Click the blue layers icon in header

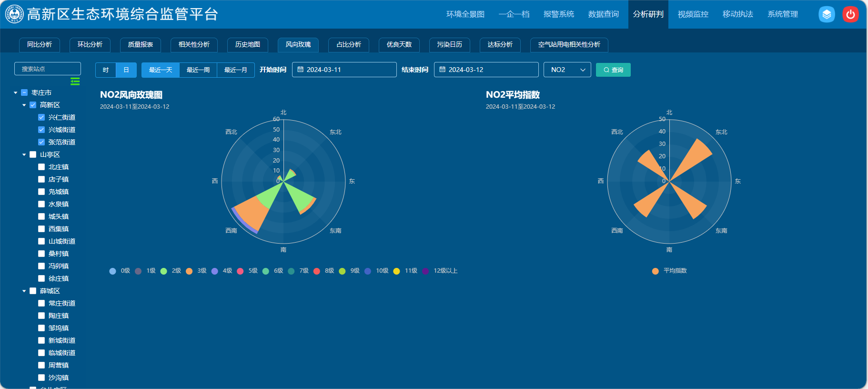point(827,14)
